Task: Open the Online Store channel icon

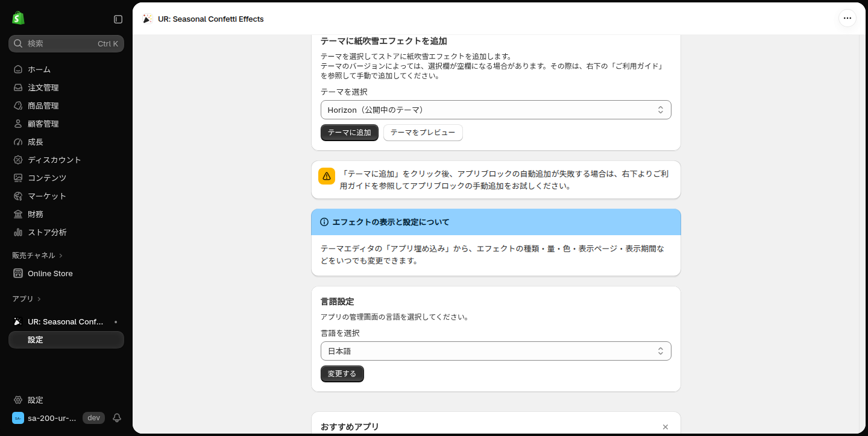Action: (x=18, y=273)
